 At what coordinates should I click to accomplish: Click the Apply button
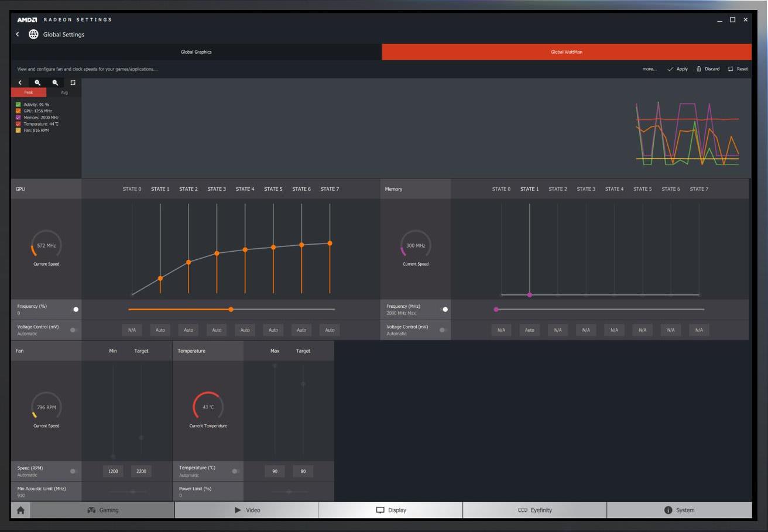[678, 69]
